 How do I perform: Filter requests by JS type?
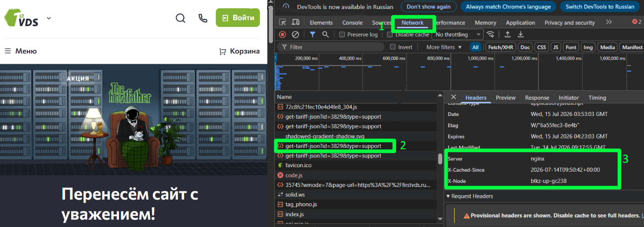556,47
